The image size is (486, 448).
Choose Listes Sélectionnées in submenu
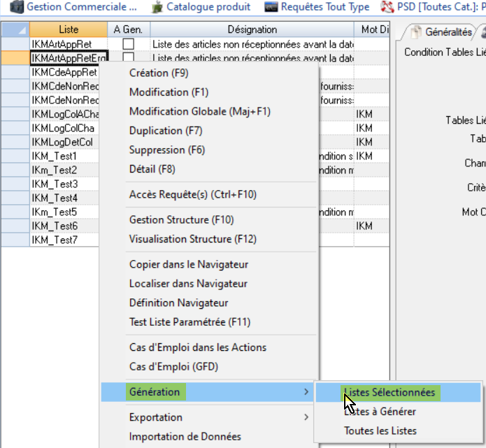(x=389, y=392)
